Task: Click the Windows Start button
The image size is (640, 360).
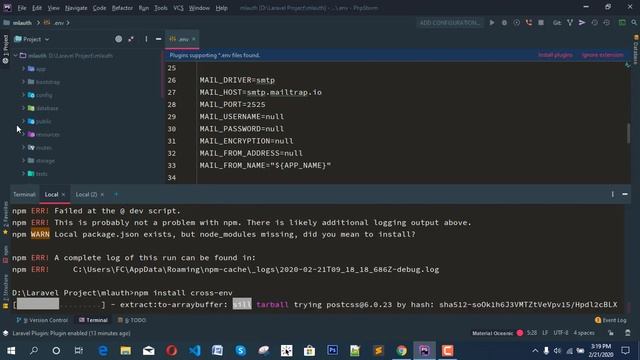Action: [11, 351]
